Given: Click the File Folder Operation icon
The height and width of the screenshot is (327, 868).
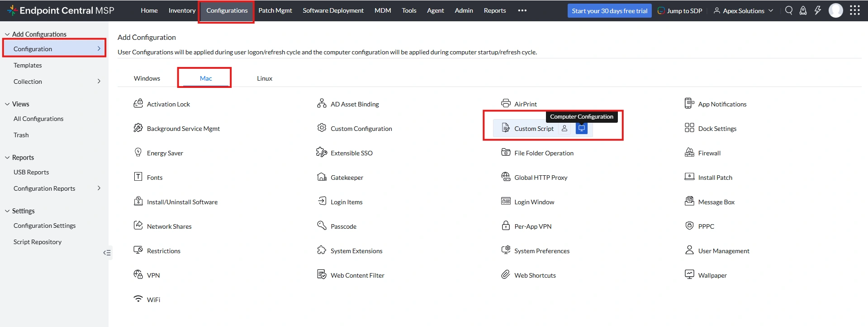Looking at the screenshot, I should (506, 153).
